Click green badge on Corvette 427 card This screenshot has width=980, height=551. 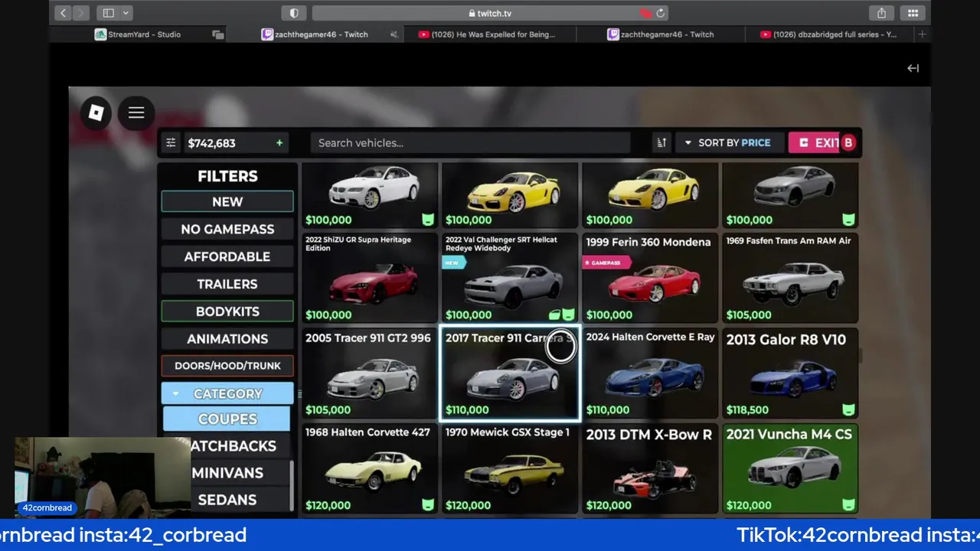pyautogui.click(x=428, y=505)
